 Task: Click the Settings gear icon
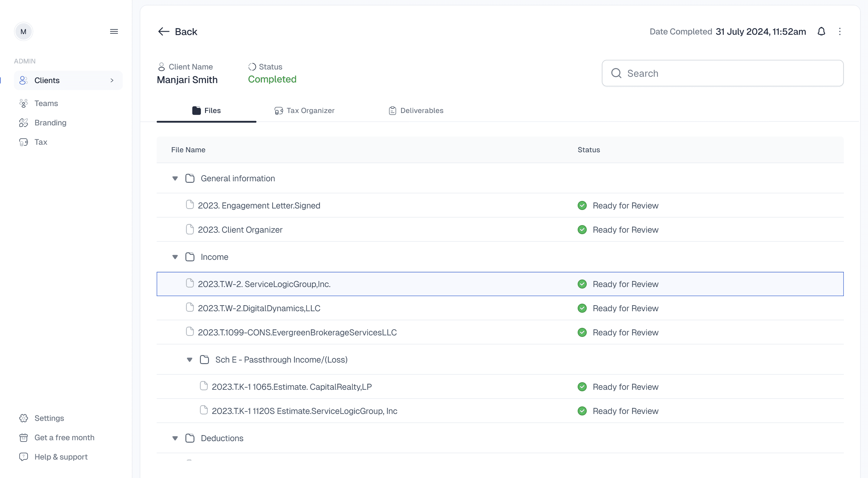click(23, 418)
